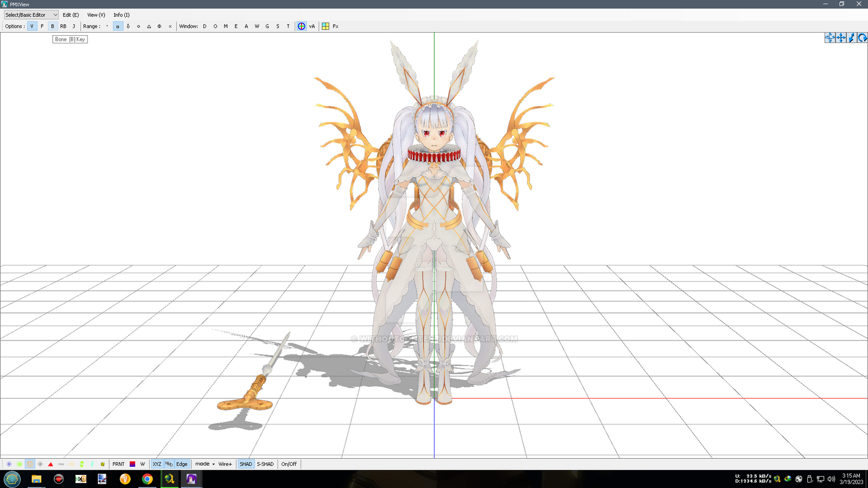The width and height of the screenshot is (868, 488).
Task: Click the On/Off button
Action: [289, 464]
